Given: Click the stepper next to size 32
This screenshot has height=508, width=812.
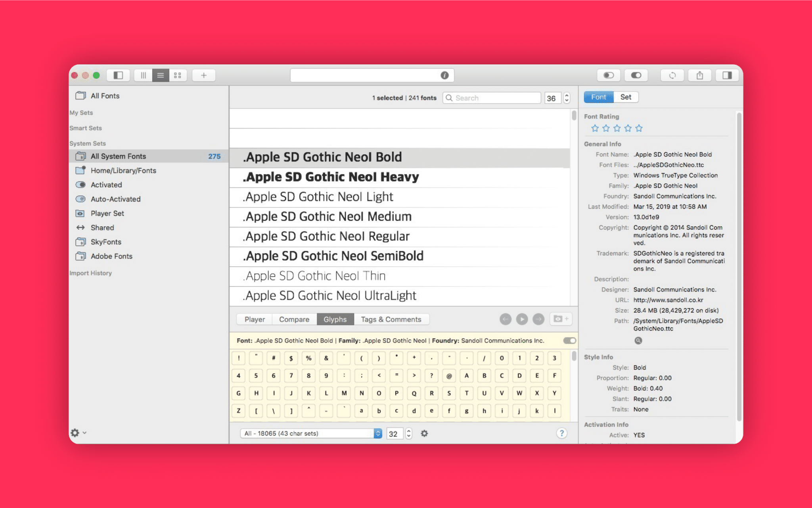Looking at the screenshot, I should [x=409, y=434].
